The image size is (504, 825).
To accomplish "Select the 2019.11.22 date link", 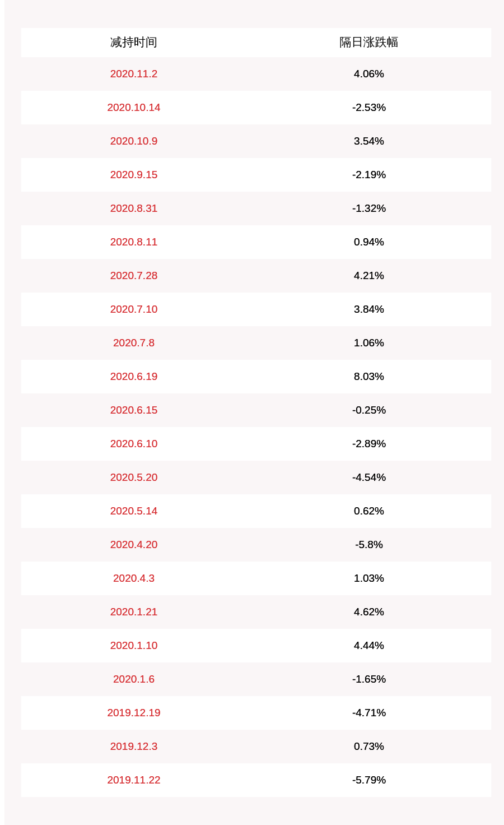I will click(x=133, y=780).
